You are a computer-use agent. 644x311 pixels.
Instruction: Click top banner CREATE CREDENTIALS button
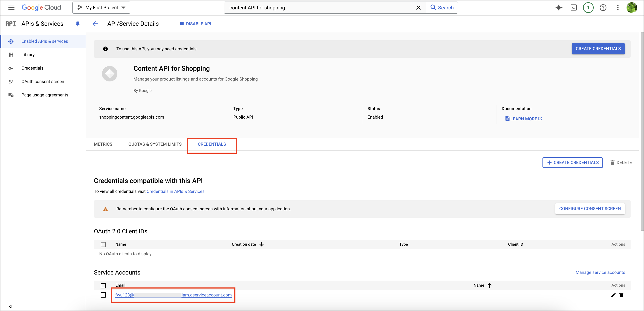598,49
